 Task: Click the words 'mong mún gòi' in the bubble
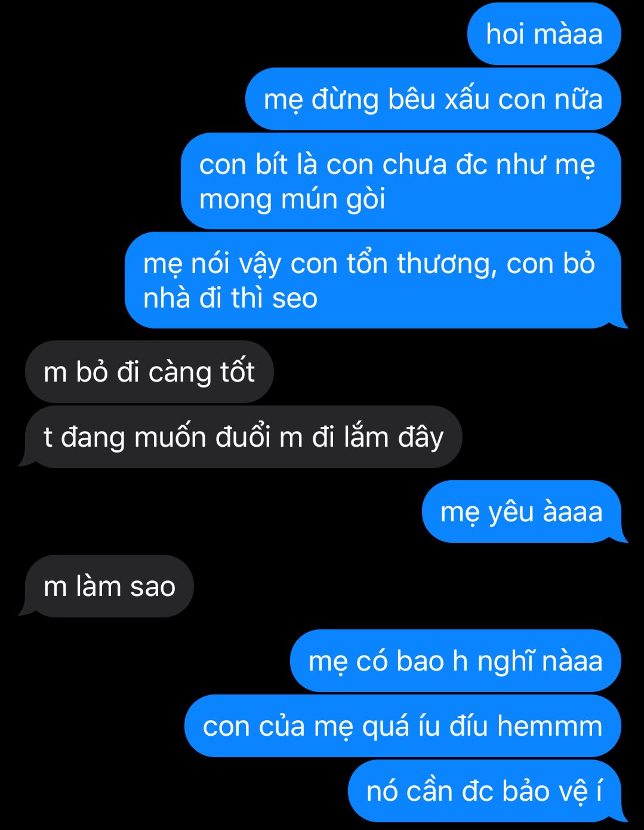(292, 199)
